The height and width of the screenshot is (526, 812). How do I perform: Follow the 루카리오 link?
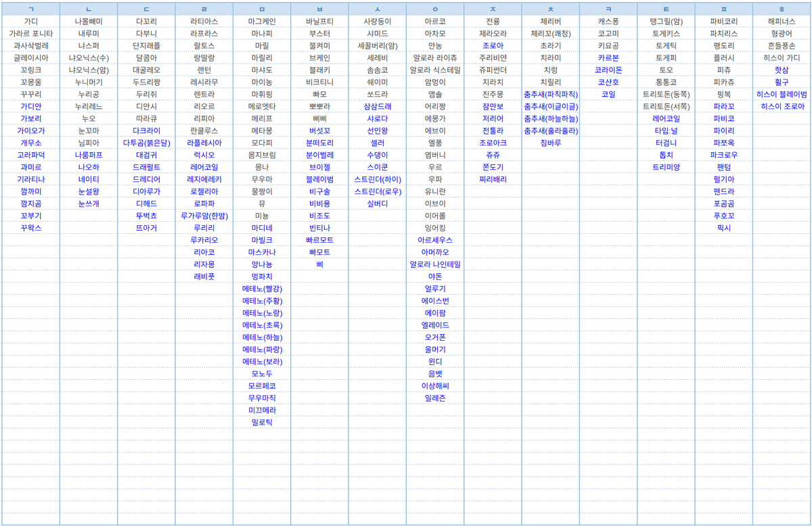click(x=204, y=240)
